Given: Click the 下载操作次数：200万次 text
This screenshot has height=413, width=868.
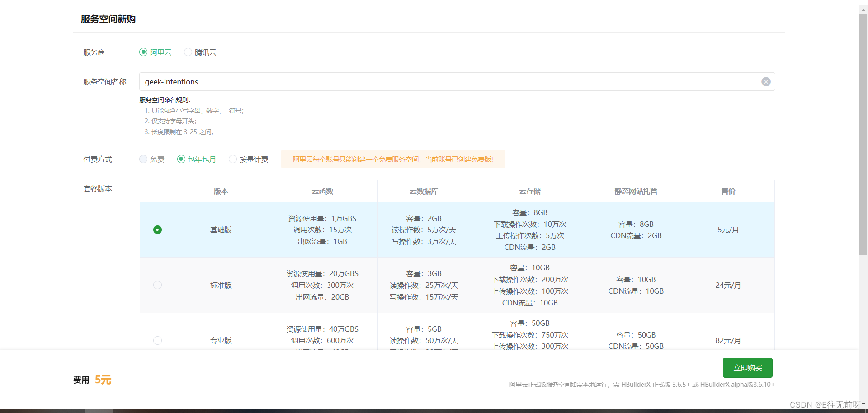Looking at the screenshot, I should click(x=530, y=279).
